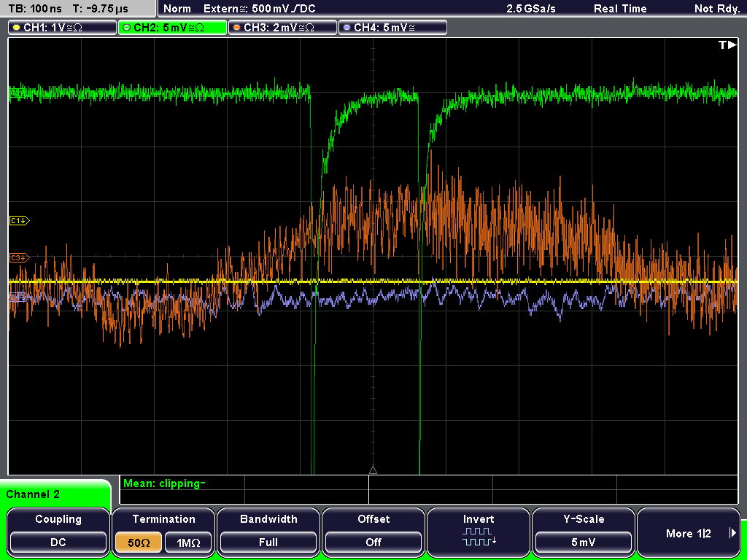Viewport: 747px width, 560px height.
Task: Open More 1|2 menu page
Action: click(689, 532)
